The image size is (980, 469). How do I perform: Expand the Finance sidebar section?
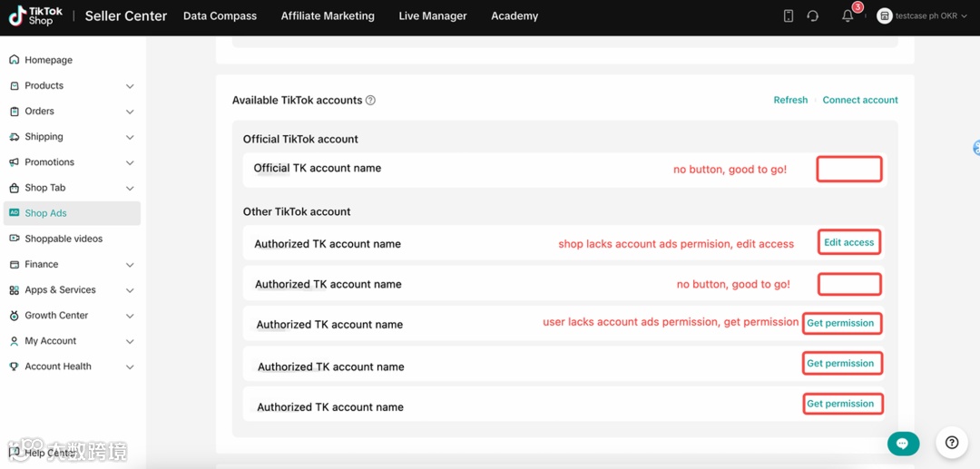pos(130,265)
